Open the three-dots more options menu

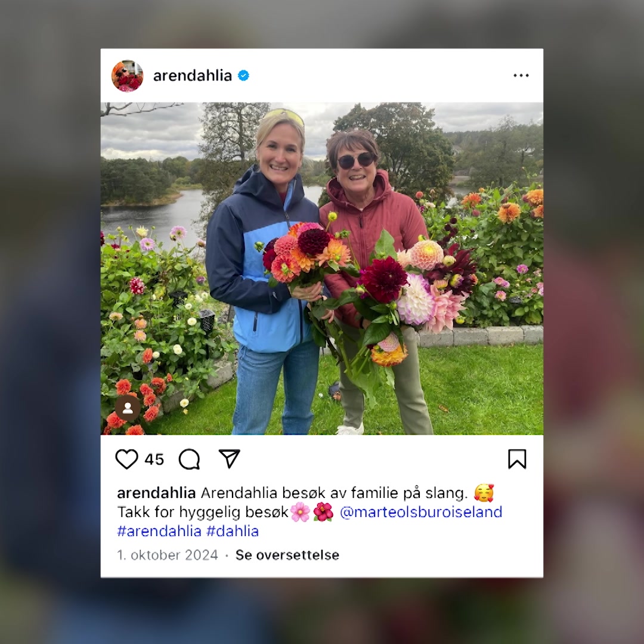521,76
